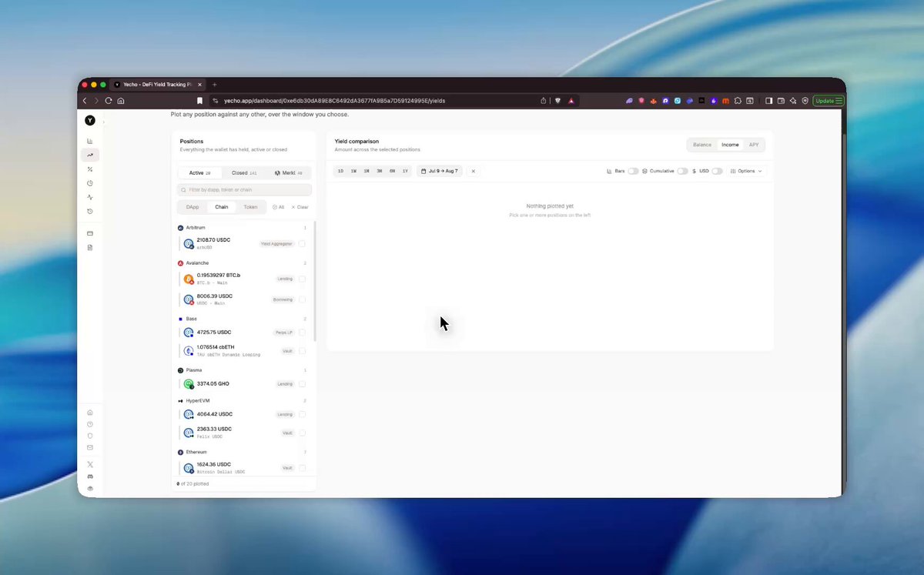Check the 3374.05 GHO Lending position
Screen dimensions: 924x575
point(302,383)
